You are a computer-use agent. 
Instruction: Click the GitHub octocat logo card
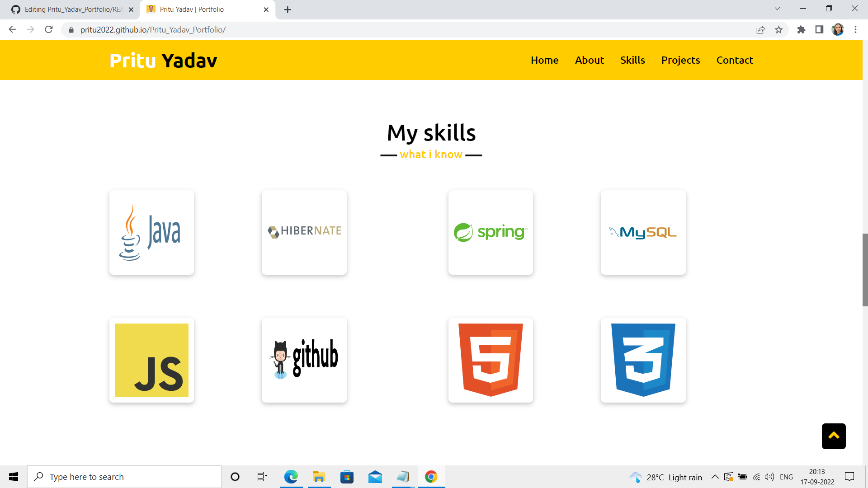tap(304, 360)
